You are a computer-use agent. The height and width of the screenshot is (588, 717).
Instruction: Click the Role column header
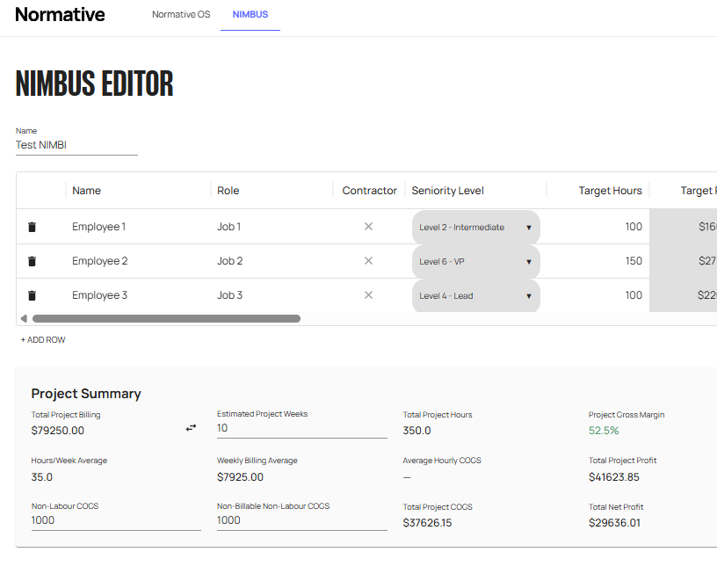click(x=228, y=191)
